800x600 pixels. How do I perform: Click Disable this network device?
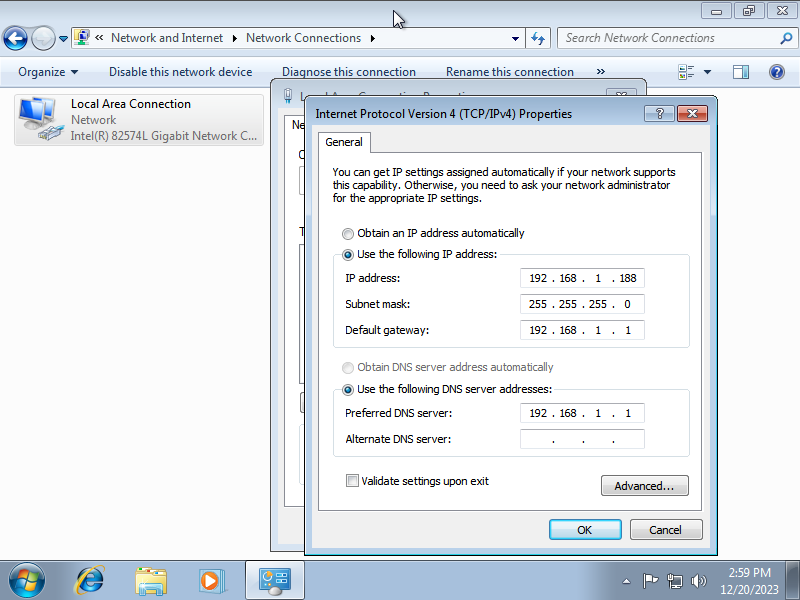tap(180, 72)
